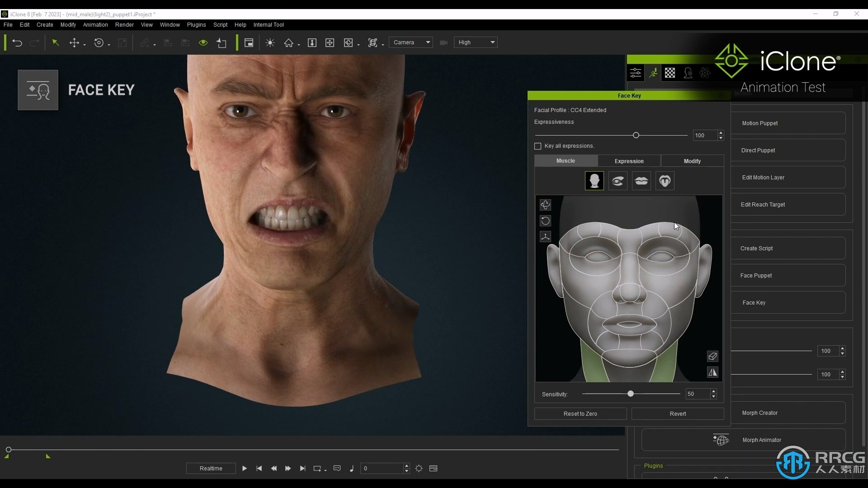The image size is (868, 488).
Task: Click the mirror flip icon in Face Key preview
Action: [712, 372]
